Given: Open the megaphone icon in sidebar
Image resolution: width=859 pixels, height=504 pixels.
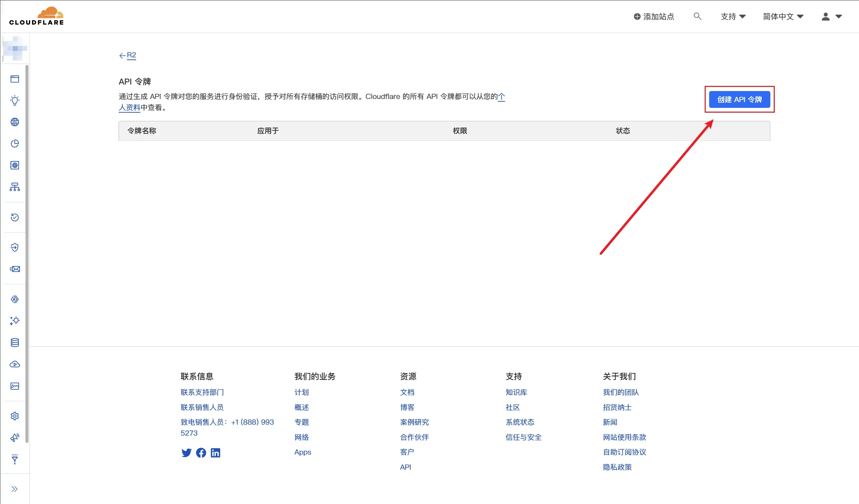Looking at the screenshot, I should (15, 438).
